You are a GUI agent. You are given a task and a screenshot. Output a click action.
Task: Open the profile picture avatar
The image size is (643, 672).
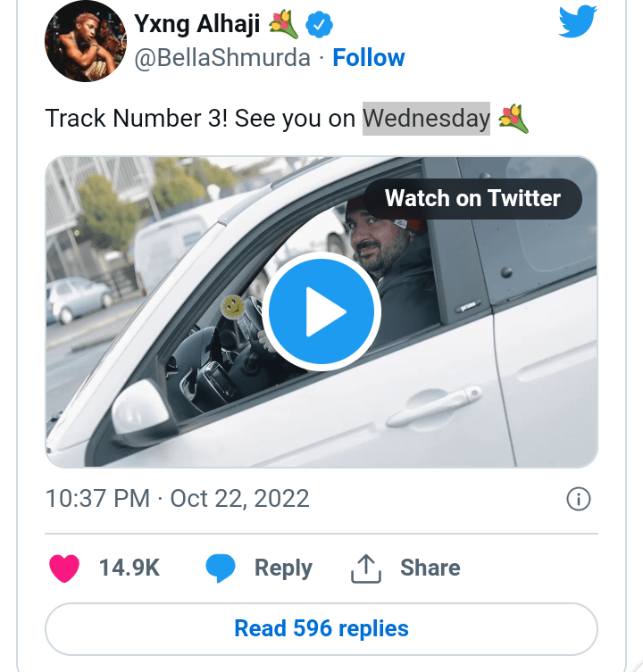click(85, 42)
